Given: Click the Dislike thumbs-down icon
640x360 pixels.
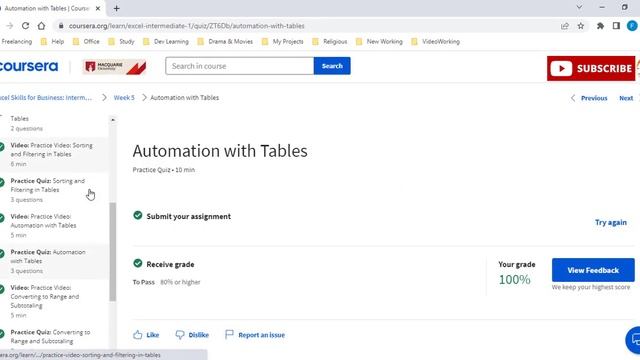Looking at the screenshot, I should point(180,335).
